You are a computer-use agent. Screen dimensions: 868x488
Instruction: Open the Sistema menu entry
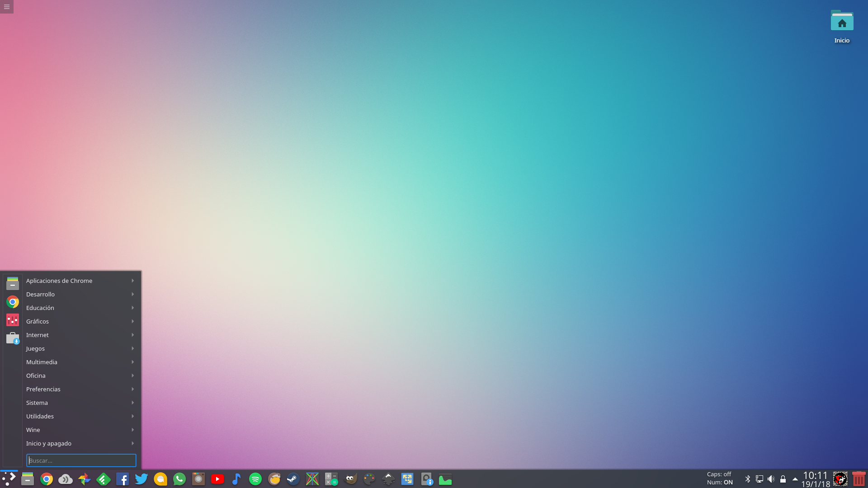pyautogui.click(x=81, y=403)
